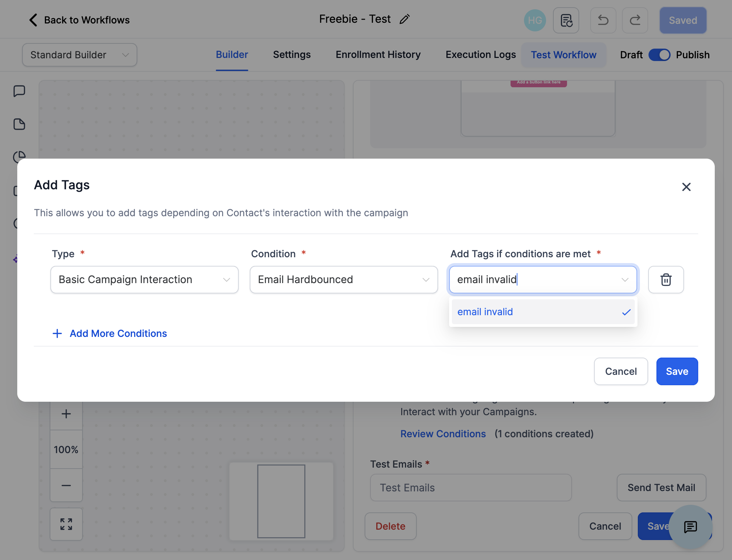Open the HG user avatar

(535, 20)
